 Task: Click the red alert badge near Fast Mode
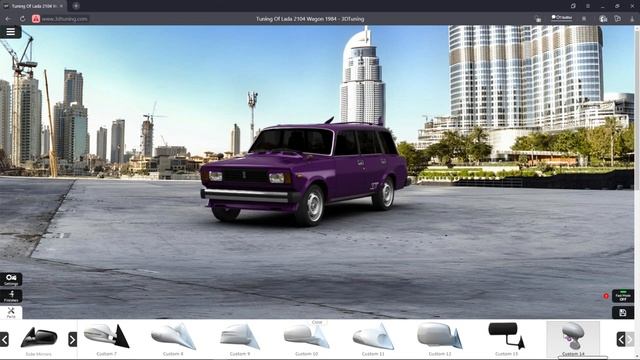[x=606, y=296]
